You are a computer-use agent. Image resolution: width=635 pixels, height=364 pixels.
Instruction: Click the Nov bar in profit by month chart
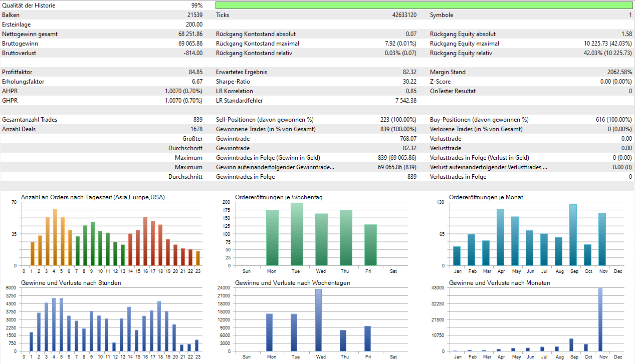[600, 320]
